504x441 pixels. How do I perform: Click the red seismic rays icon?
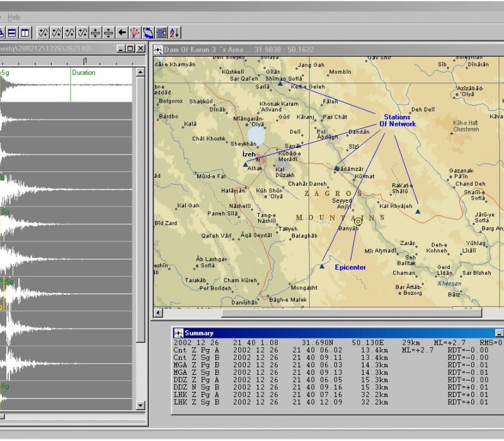point(135,32)
